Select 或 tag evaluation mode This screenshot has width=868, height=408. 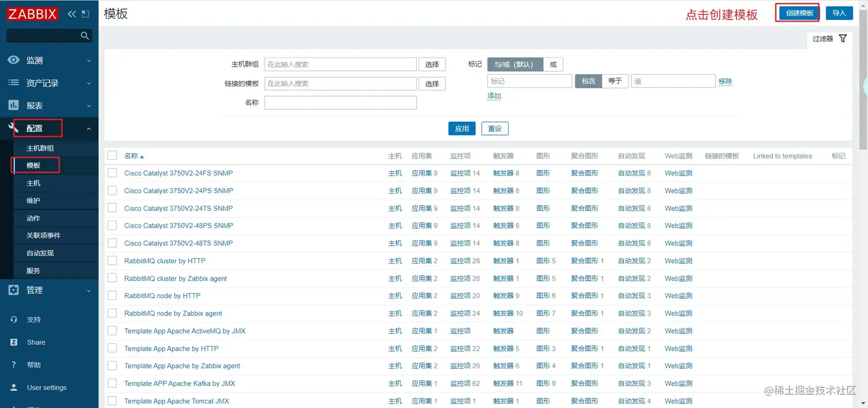[x=553, y=64]
